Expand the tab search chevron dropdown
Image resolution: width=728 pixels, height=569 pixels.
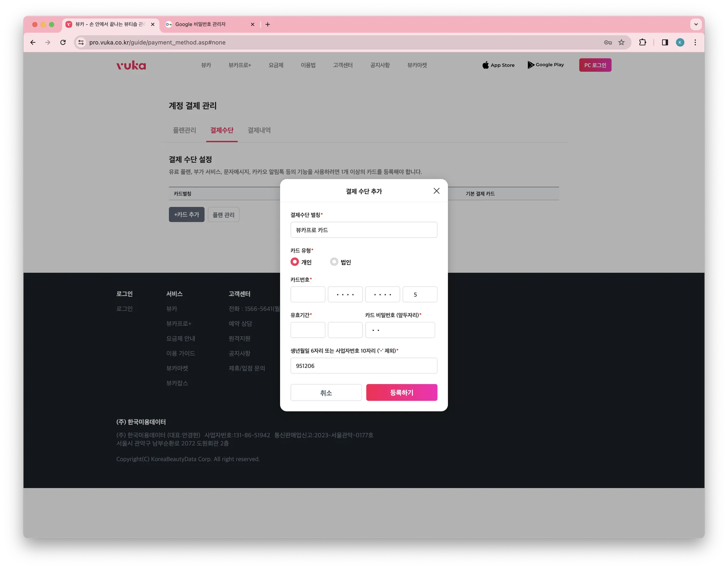coord(696,25)
